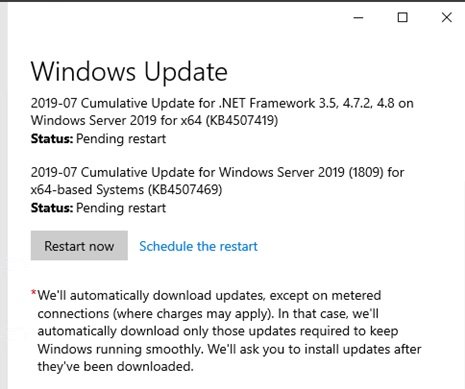Viewport: 465px width, 389px height.
Task: Click the Windows Server 2019 (1809) update title
Action: click(x=217, y=181)
